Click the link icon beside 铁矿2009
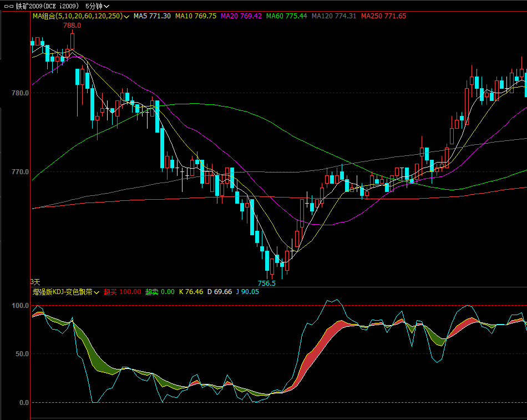This screenshot has height=420, width=527. 9,6
